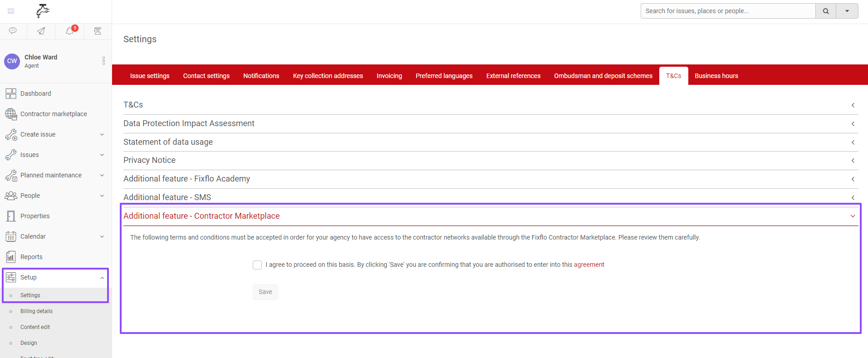The height and width of the screenshot is (358, 868).
Task: Click the search issues input field
Action: [x=728, y=11]
